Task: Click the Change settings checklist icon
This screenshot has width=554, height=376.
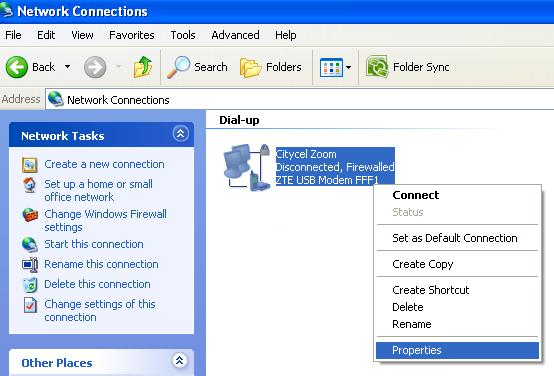Action: coord(30,305)
